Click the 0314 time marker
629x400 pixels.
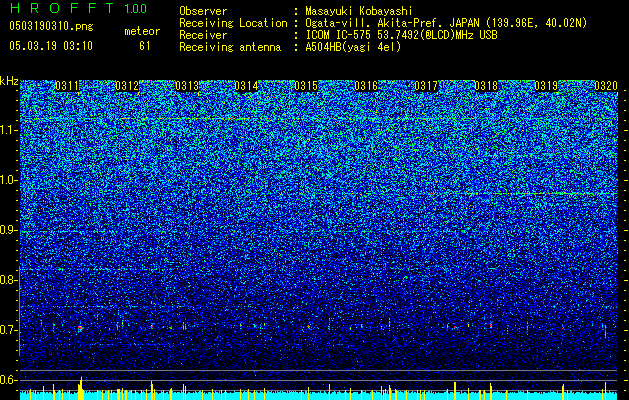tap(247, 86)
